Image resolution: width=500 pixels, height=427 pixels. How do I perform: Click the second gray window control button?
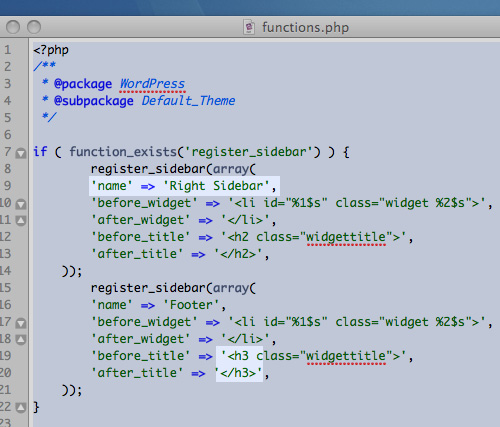[x=34, y=27]
